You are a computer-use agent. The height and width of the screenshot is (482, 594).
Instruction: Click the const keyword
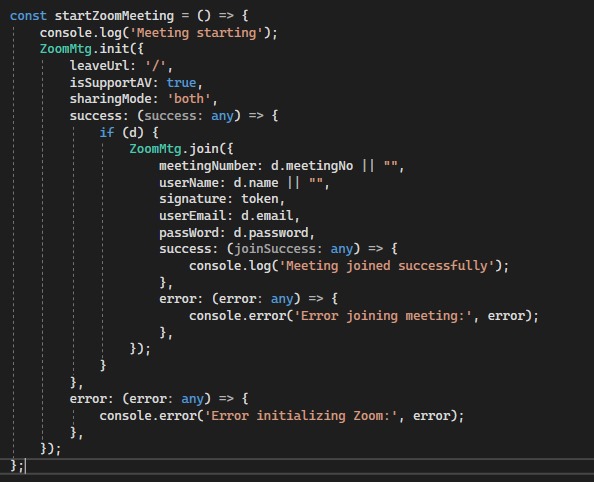[28, 16]
